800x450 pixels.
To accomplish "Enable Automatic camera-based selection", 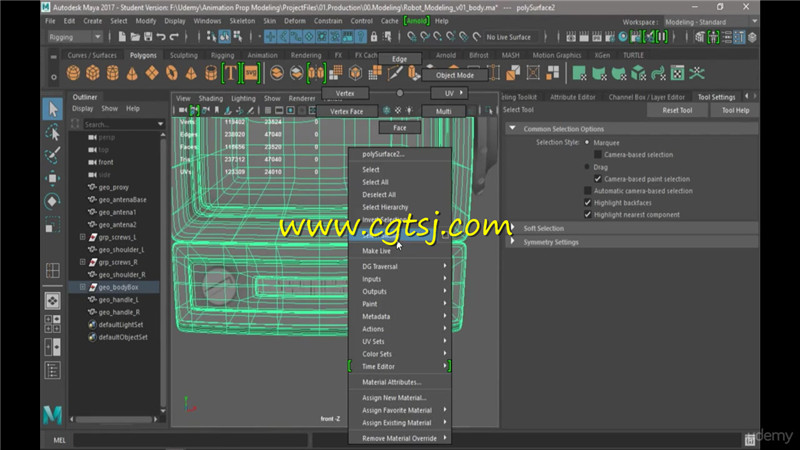I will (x=588, y=191).
